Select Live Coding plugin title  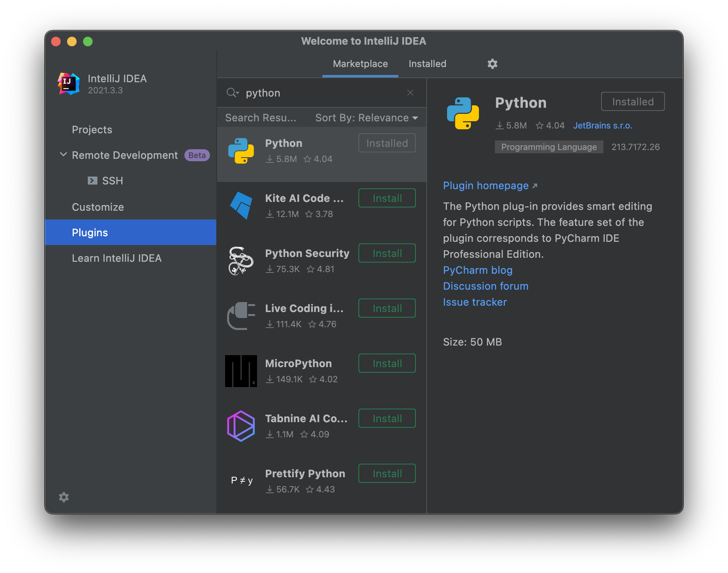click(x=304, y=308)
